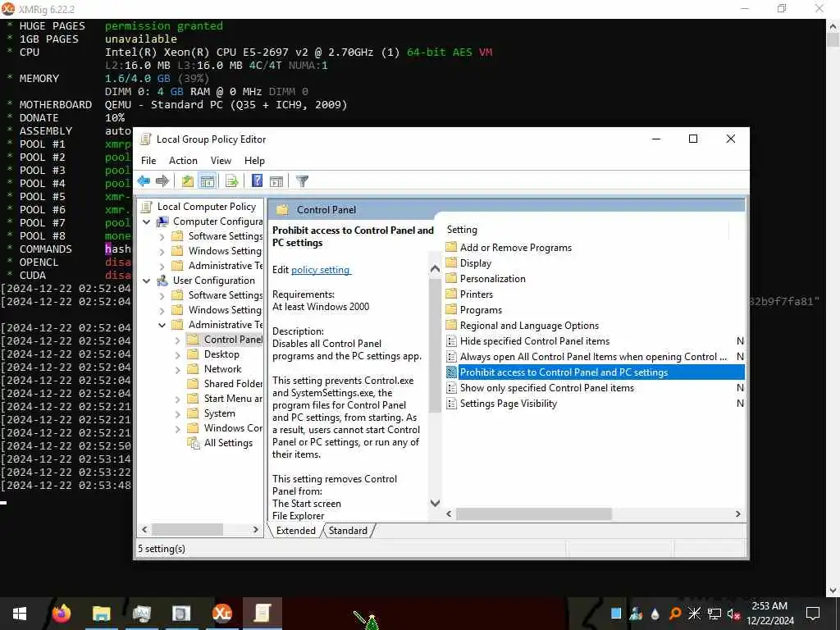Toggle Show/Hide Console Tree toolbar button
Screen dimensions: 840x630
tap(208, 181)
